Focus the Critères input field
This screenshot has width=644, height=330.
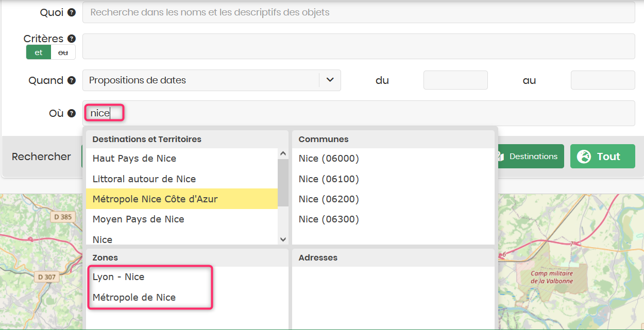(x=359, y=46)
